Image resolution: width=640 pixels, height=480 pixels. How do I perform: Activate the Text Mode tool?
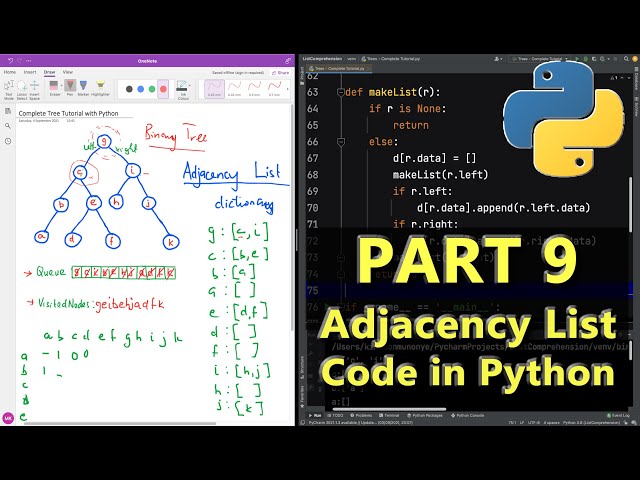[9, 90]
